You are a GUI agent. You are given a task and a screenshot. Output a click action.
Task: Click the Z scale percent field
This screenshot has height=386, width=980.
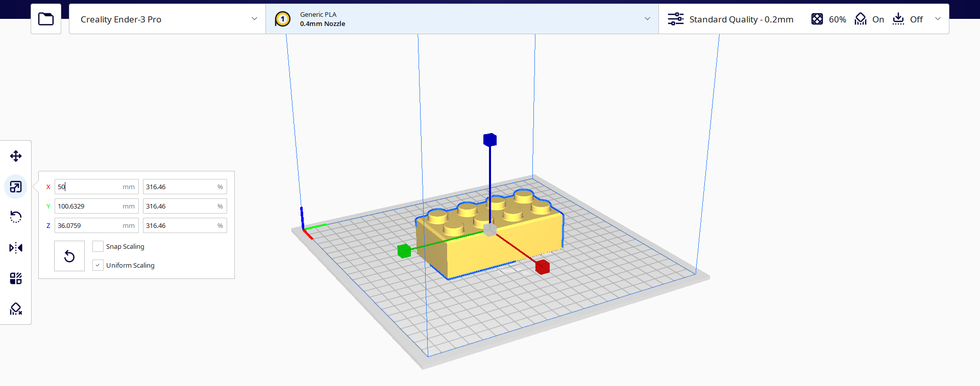point(185,226)
